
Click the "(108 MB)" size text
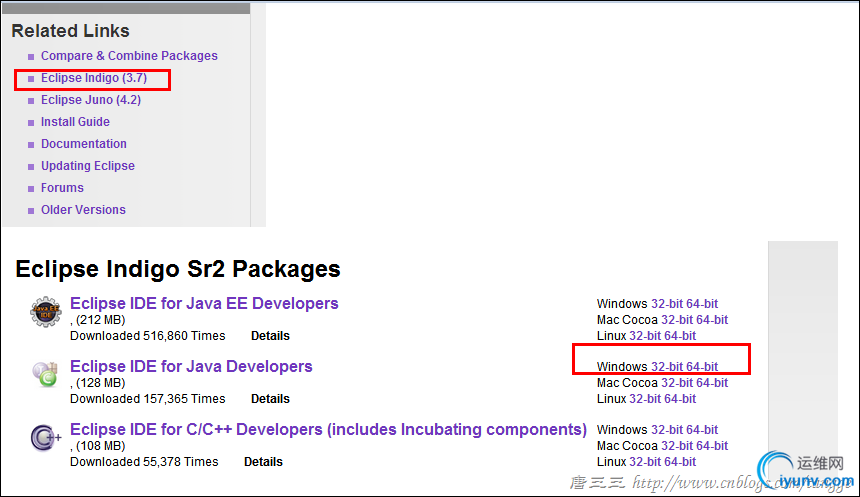(x=100, y=446)
